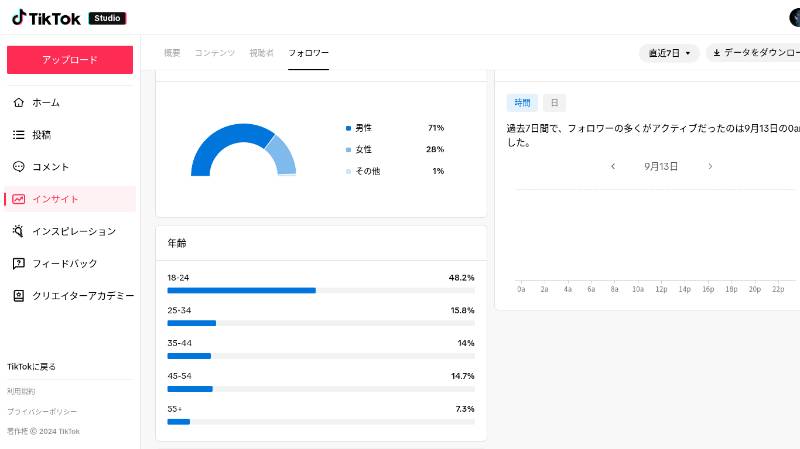Open the インスピレーション lightbulb icon
This screenshot has height=449, width=800.
click(18, 231)
